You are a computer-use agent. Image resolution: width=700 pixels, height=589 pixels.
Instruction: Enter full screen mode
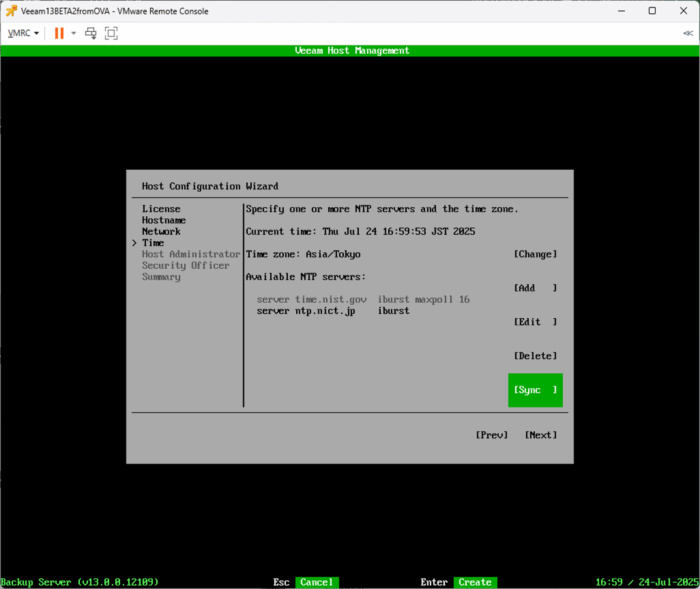pos(111,33)
